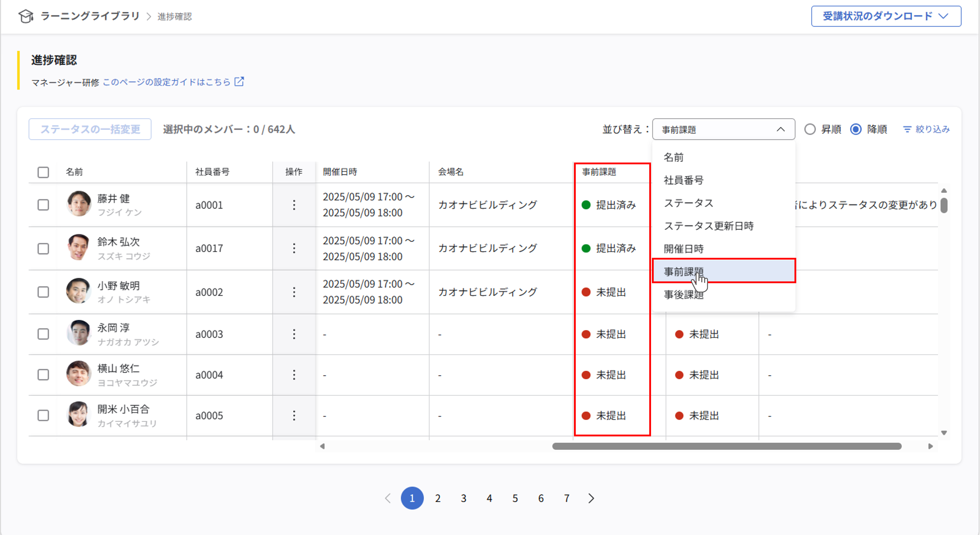This screenshot has height=535, width=980.
Task: Go to page 2
Action: (x=438, y=498)
